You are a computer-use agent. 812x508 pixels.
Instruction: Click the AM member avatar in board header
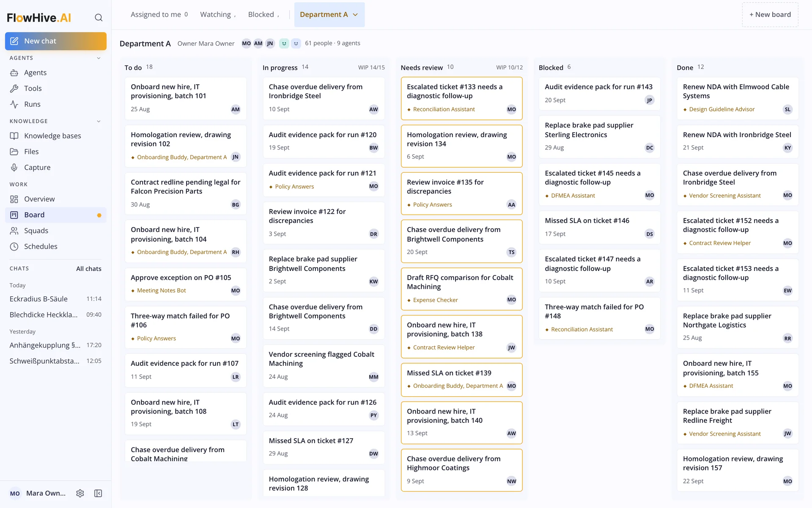click(258, 43)
